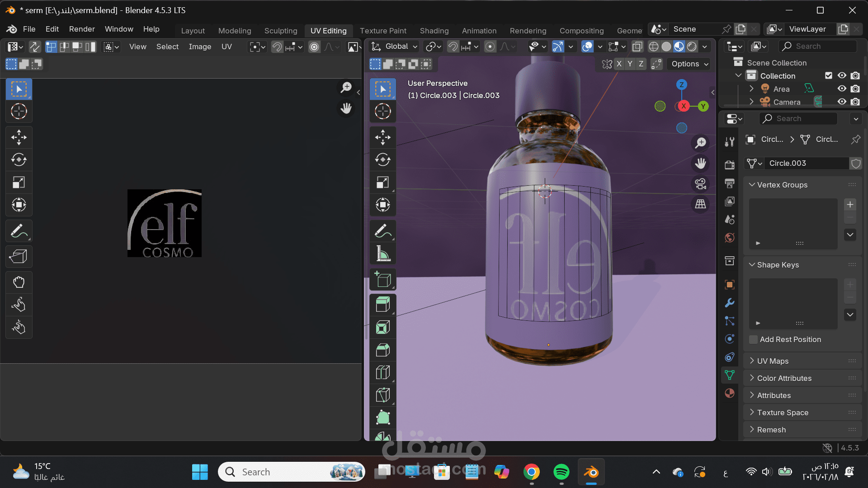Expand the Camera item in outliner
This screenshot has height=488, width=868.
tap(751, 102)
